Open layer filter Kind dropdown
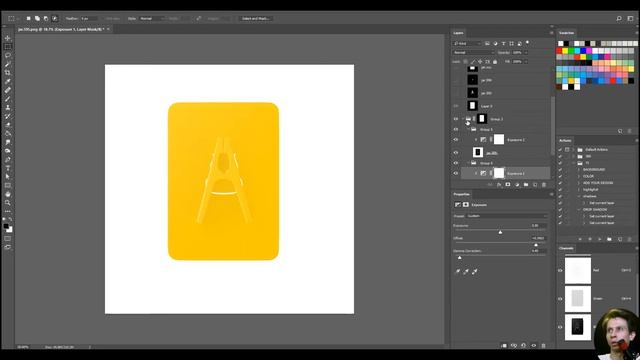640x360 pixels. pos(467,43)
